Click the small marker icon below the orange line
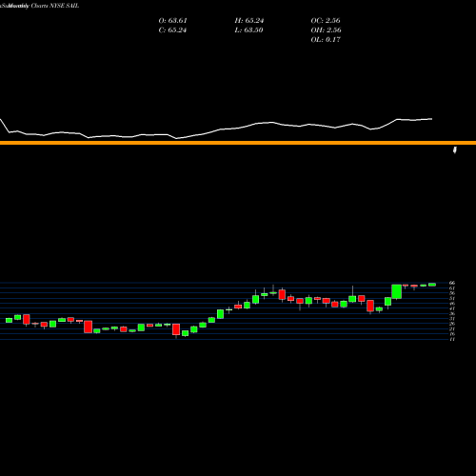Image resolution: width=476 pixels, height=476 pixels. pyautogui.click(x=455, y=149)
